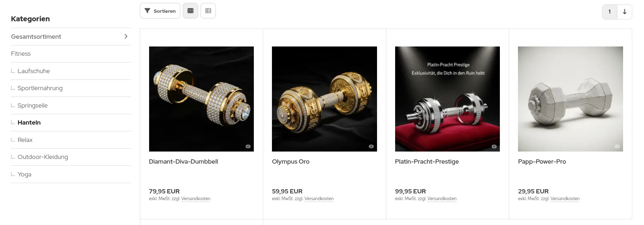644x225 pixels.
Task: Click the AI badge on Diamant-Diva-Dumbbell image
Action: tap(248, 146)
